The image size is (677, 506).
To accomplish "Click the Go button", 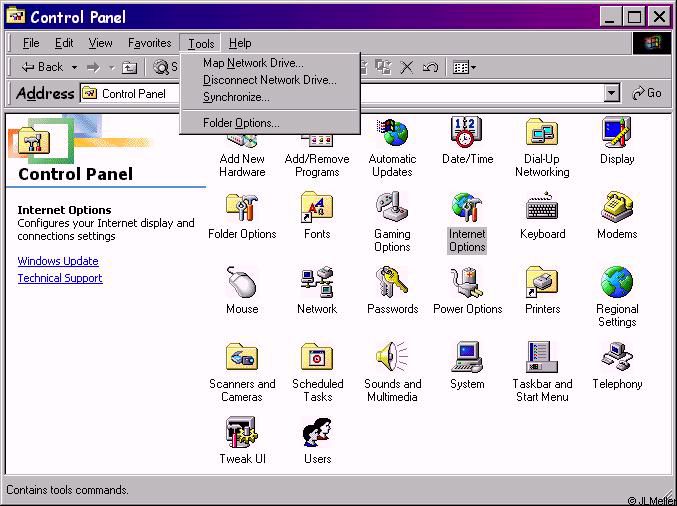I will coord(646,93).
